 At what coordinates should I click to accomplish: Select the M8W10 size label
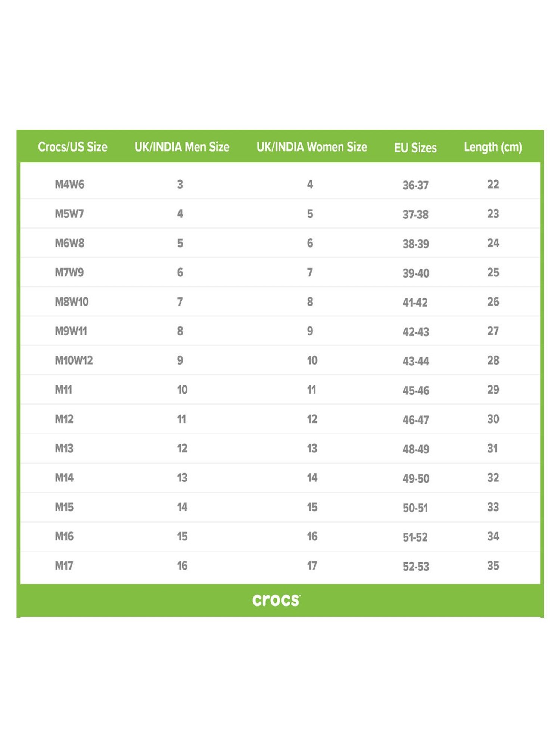[72, 301]
